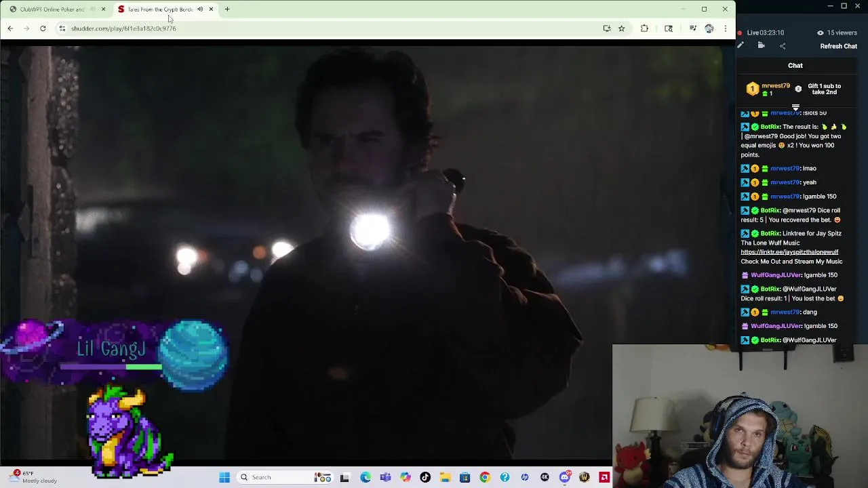Open the 4K app from the taskbar
The height and width of the screenshot is (488, 868).
click(x=545, y=477)
